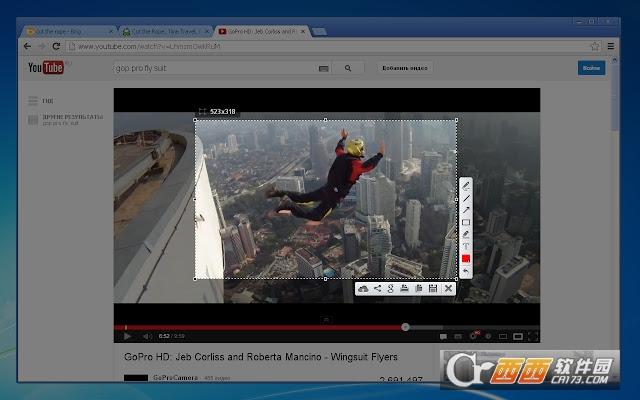Switch to the small player size

coord(503,336)
